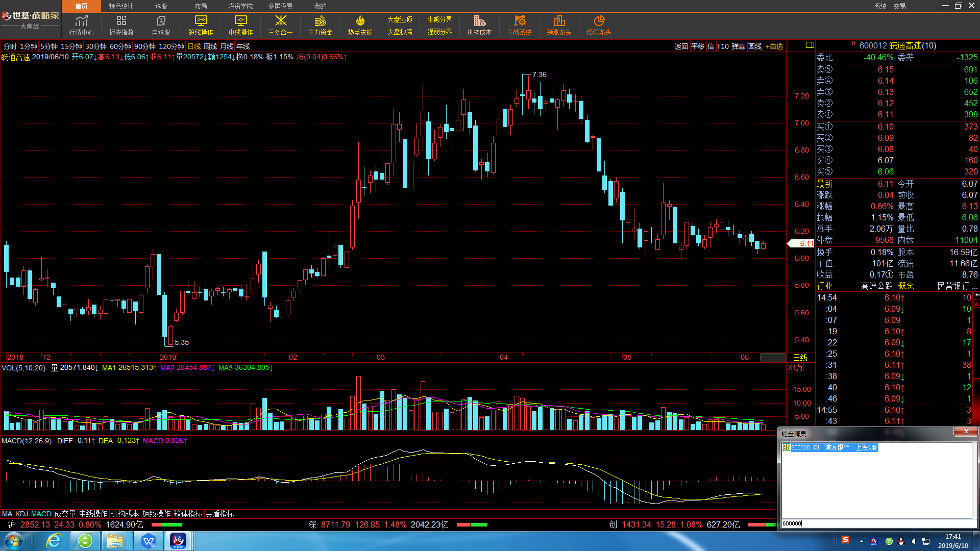Screen dimensions: 980x551
Task: Launch 中线操作 mid-term tool
Action: (241, 26)
